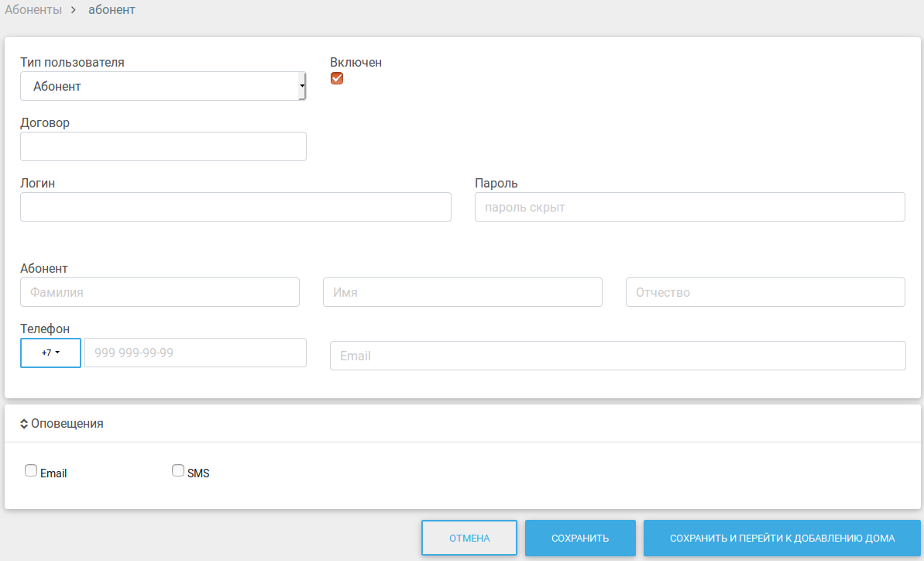The width and height of the screenshot is (924, 561).
Task: Click the Пароль field
Action: 690,207
